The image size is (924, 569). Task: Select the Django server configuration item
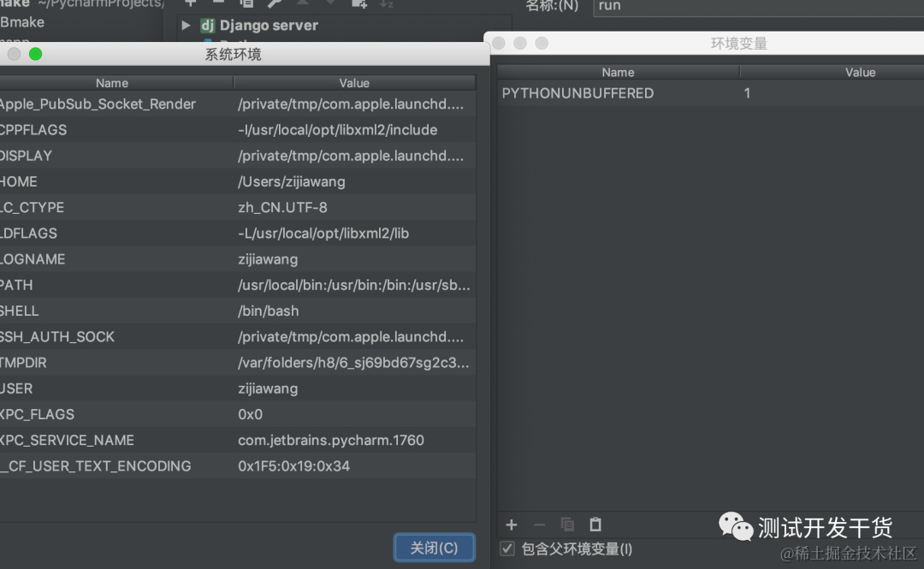pyautogui.click(x=269, y=26)
